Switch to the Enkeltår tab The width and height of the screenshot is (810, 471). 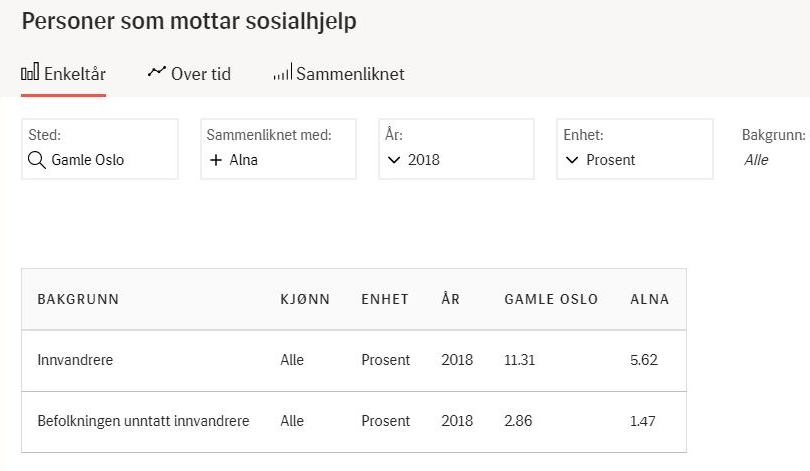click(x=63, y=74)
